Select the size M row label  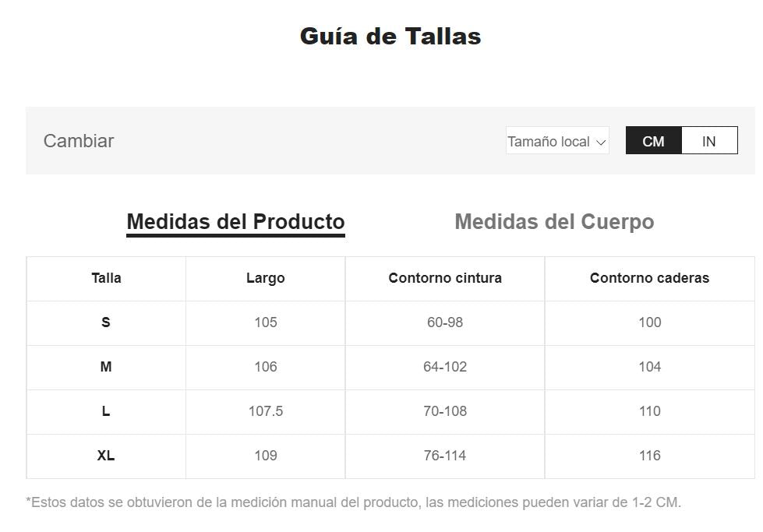coord(106,367)
